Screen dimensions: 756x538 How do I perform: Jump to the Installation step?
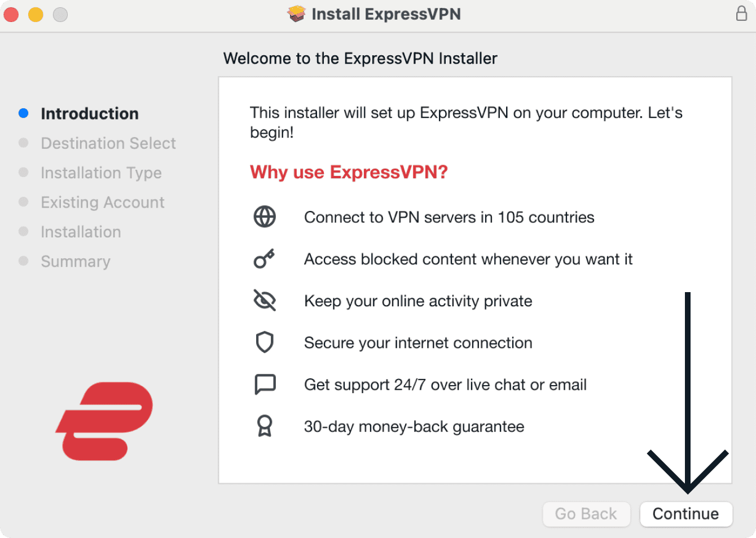tap(81, 232)
